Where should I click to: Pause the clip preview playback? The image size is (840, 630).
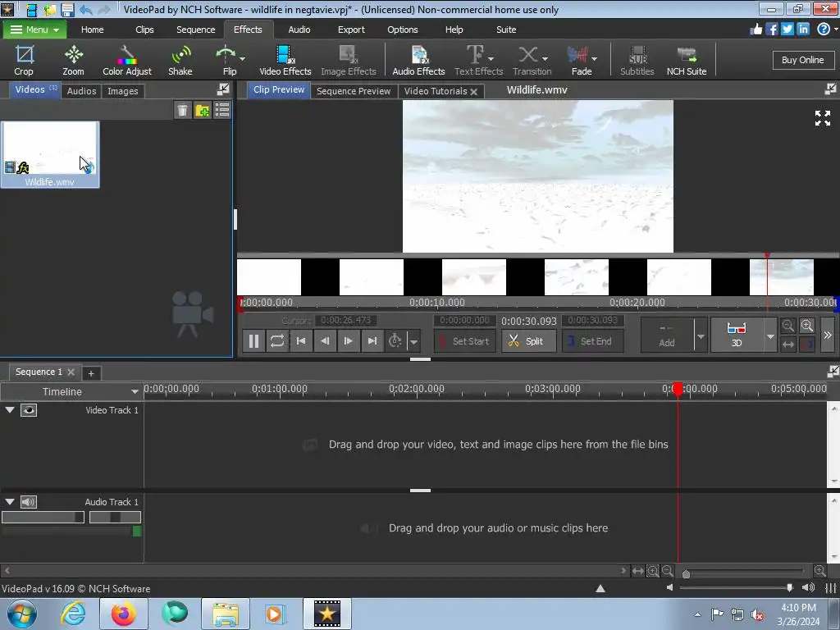click(254, 340)
